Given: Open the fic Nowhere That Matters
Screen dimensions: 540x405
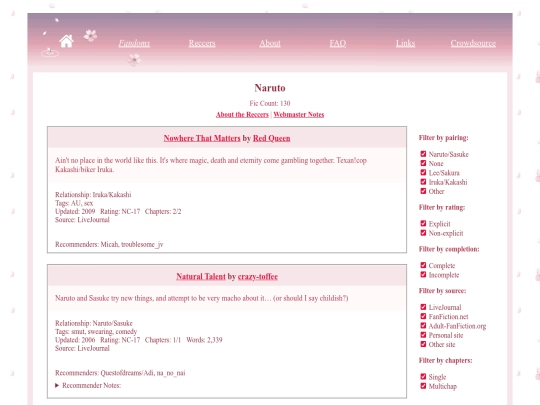Looking at the screenshot, I should click(202, 138).
